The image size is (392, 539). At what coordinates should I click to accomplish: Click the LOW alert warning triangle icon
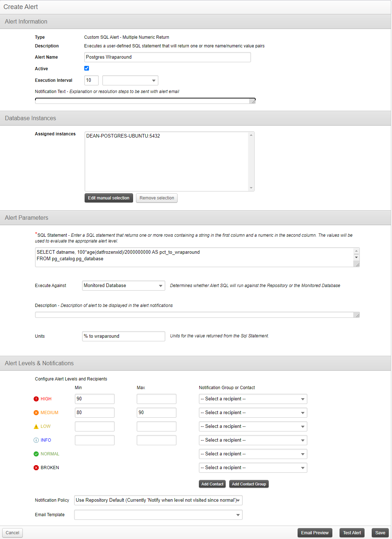click(36, 426)
